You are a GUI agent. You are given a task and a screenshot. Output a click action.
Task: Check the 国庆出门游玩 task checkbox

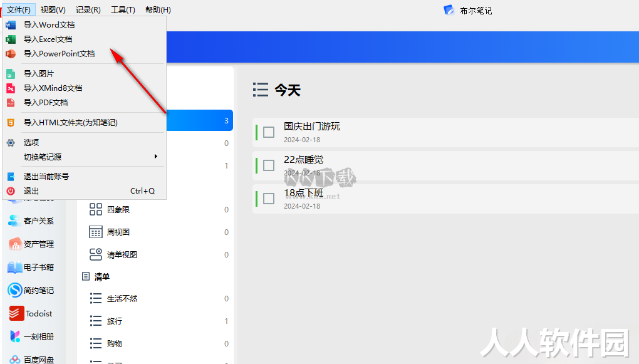(269, 132)
